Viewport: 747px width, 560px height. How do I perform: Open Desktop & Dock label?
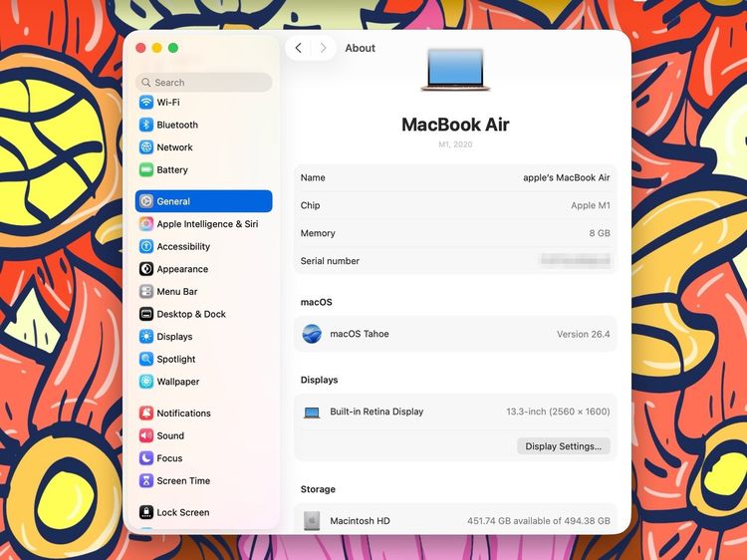pos(191,314)
